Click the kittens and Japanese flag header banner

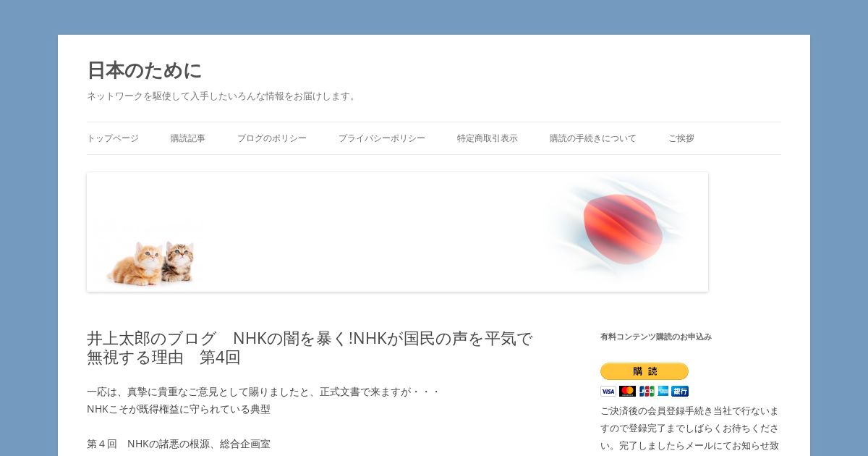tap(397, 232)
